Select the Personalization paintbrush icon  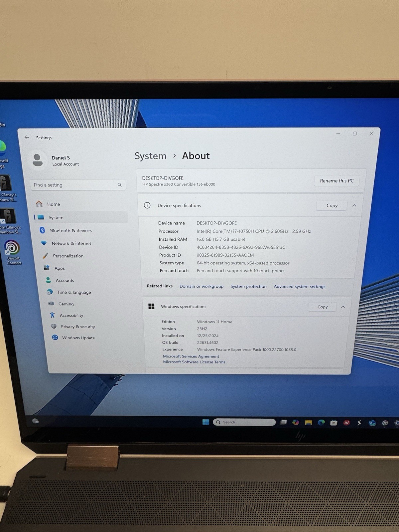point(46,256)
